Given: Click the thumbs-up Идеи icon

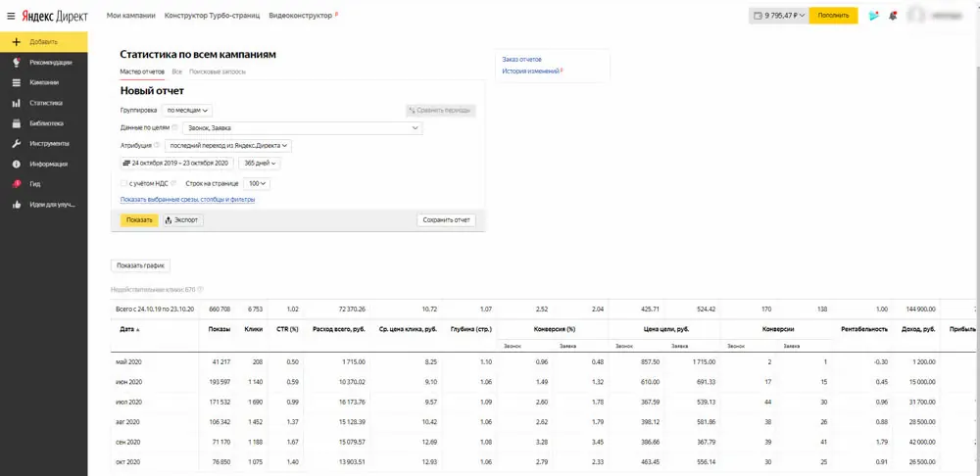Looking at the screenshot, I should (x=17, y=205).
